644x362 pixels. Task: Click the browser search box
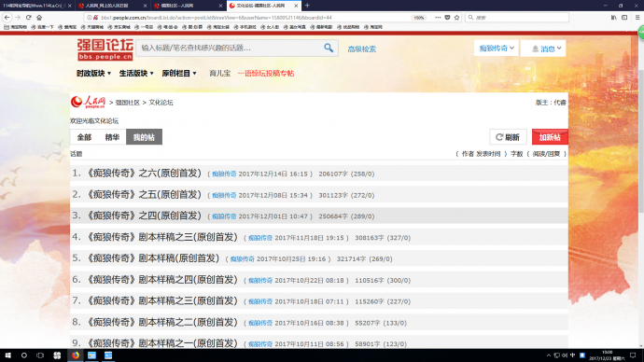tap(517, 17)
